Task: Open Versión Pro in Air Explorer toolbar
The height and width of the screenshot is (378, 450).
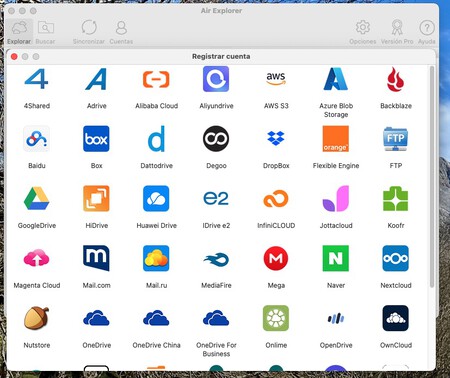Action: [397, 32]
